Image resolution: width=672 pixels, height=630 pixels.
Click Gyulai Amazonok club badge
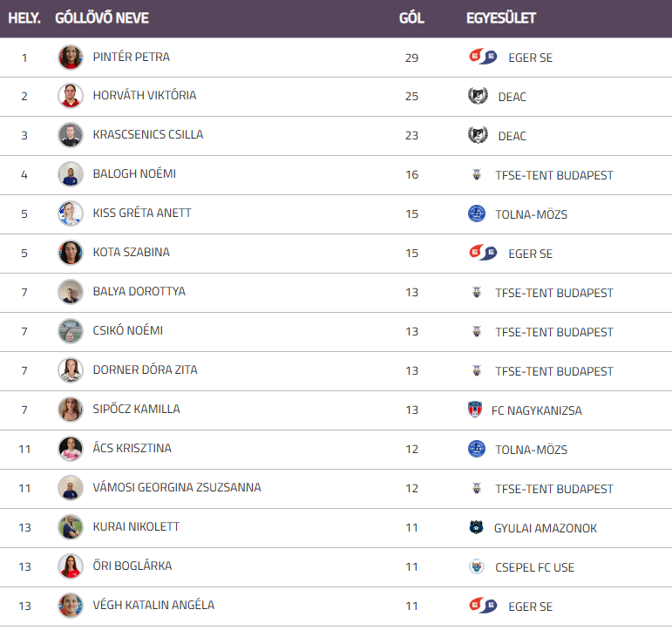point(476,527)
